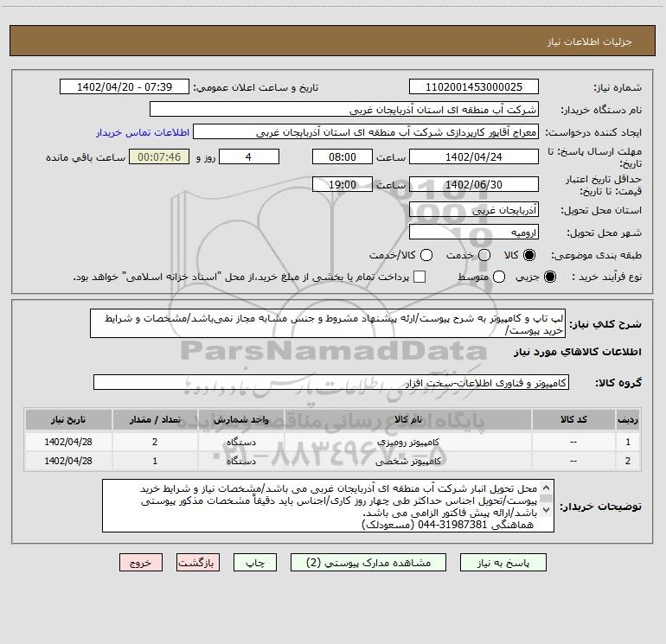
Task: Click the جزئیات اطلاعات نیاز header title
Action: 590,41
